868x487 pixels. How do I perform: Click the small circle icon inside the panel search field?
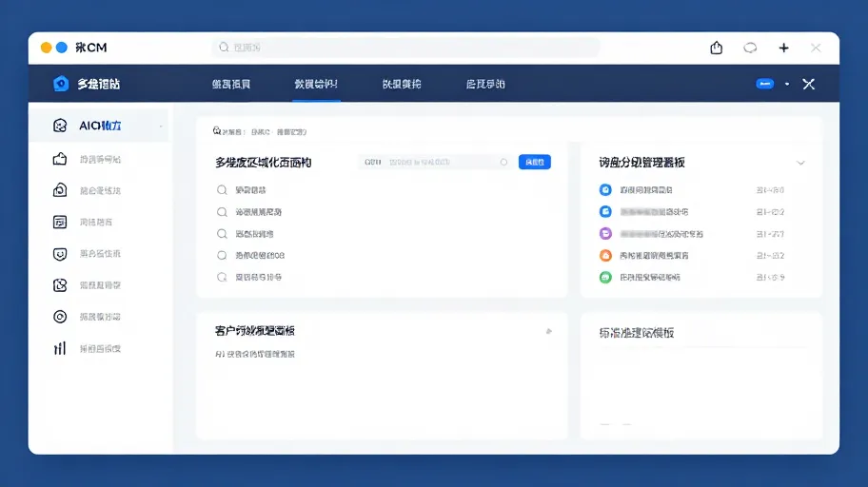click(x=503, y=162)
